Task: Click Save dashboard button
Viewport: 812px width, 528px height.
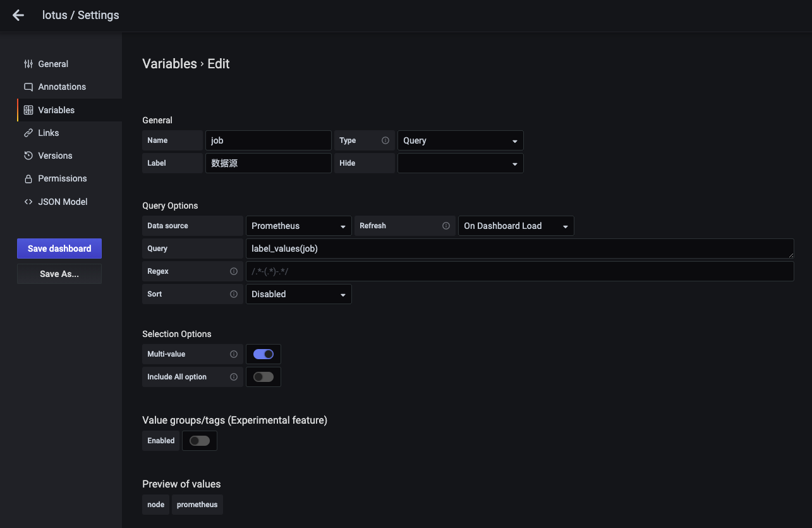Action: tap(59, 249)
